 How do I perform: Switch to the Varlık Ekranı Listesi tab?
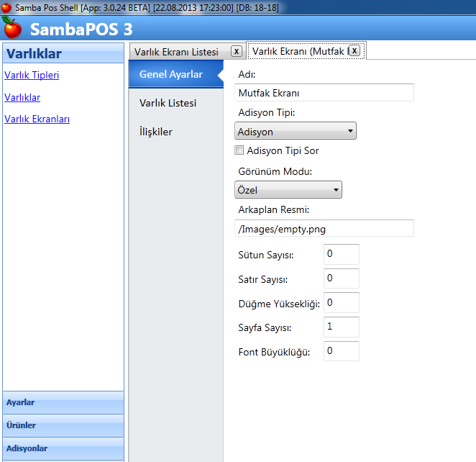tap(177, 52)
